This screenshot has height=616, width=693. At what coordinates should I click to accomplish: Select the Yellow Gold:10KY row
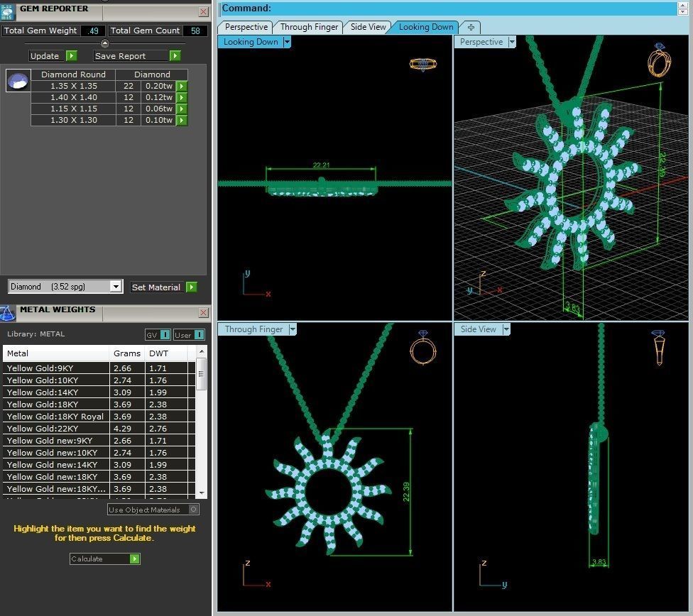(x=99, y=380)
